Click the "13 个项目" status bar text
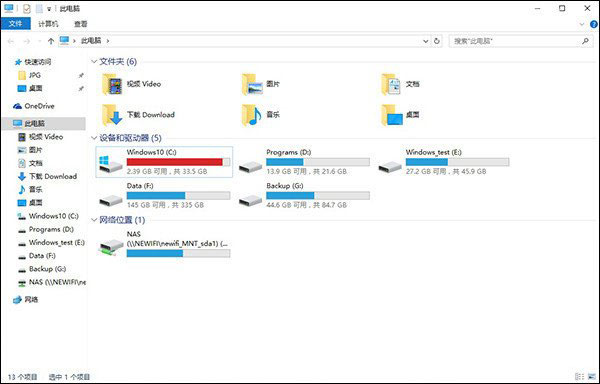 pyautogui.click(x=23, y=377)
